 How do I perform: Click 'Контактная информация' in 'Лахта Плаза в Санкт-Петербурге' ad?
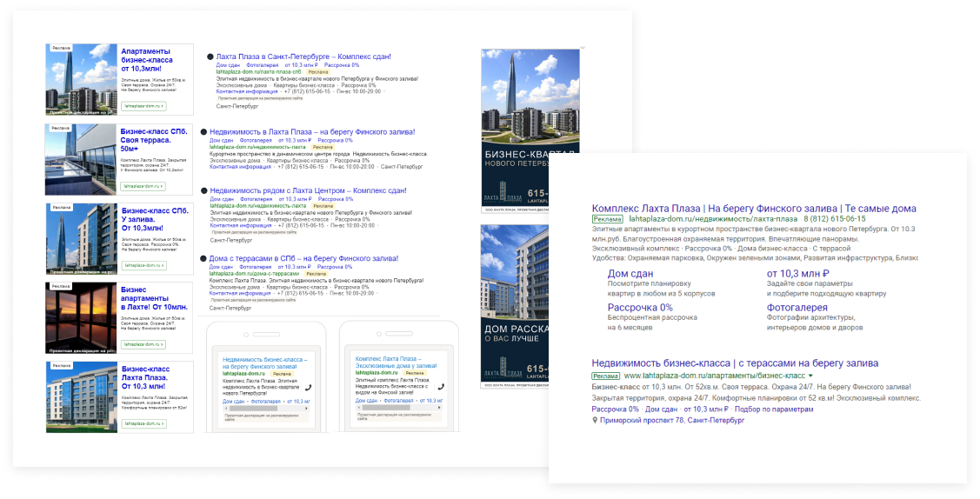[x=247, y=92]
